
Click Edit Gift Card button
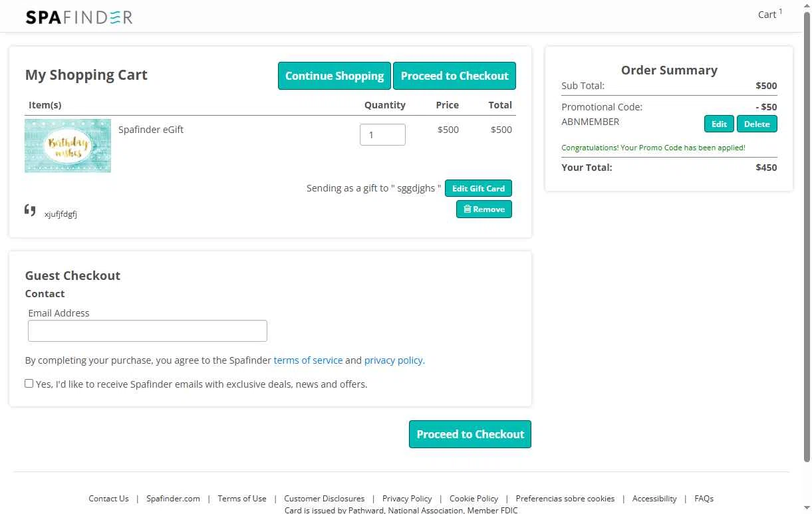478,188
